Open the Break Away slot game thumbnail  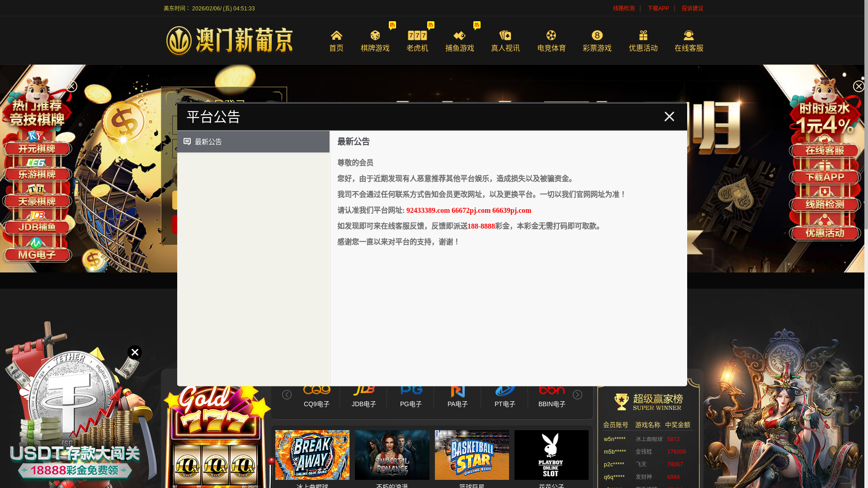[312, 455]
